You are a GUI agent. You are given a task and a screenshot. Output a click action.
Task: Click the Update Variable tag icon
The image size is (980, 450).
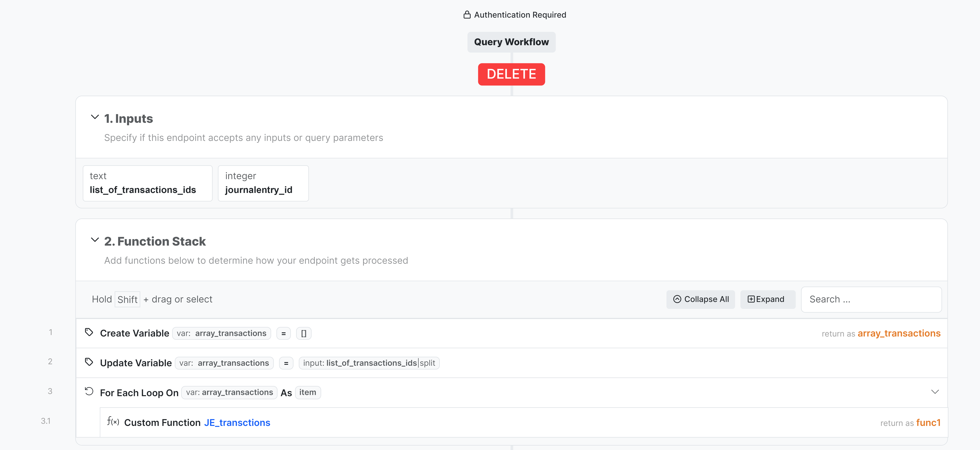89,362
